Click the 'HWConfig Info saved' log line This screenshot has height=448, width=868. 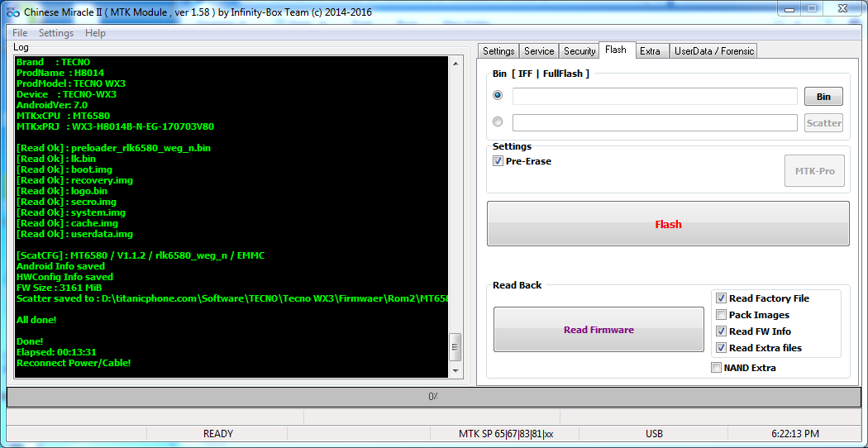pyautogui.click(x=64, y=277)
